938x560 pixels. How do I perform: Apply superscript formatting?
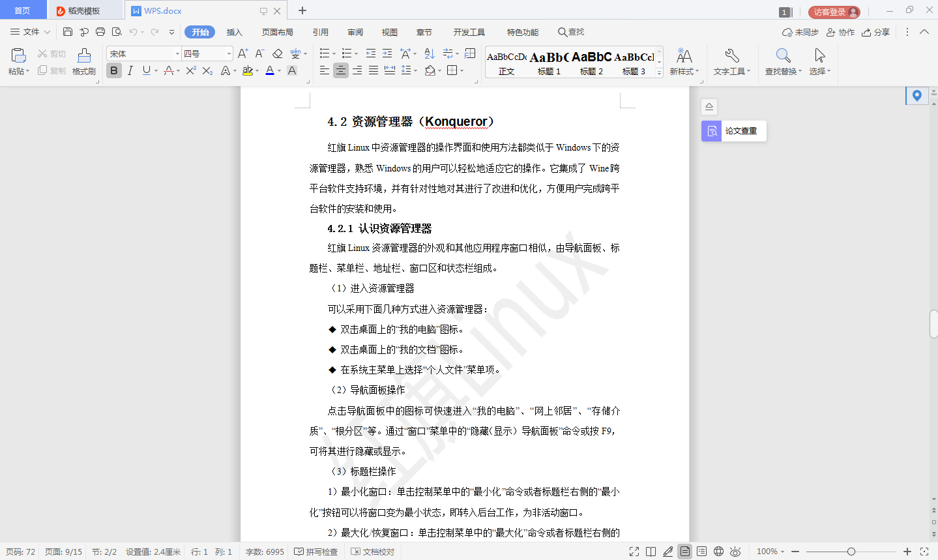pyautogui.click(x=191, y=70)
